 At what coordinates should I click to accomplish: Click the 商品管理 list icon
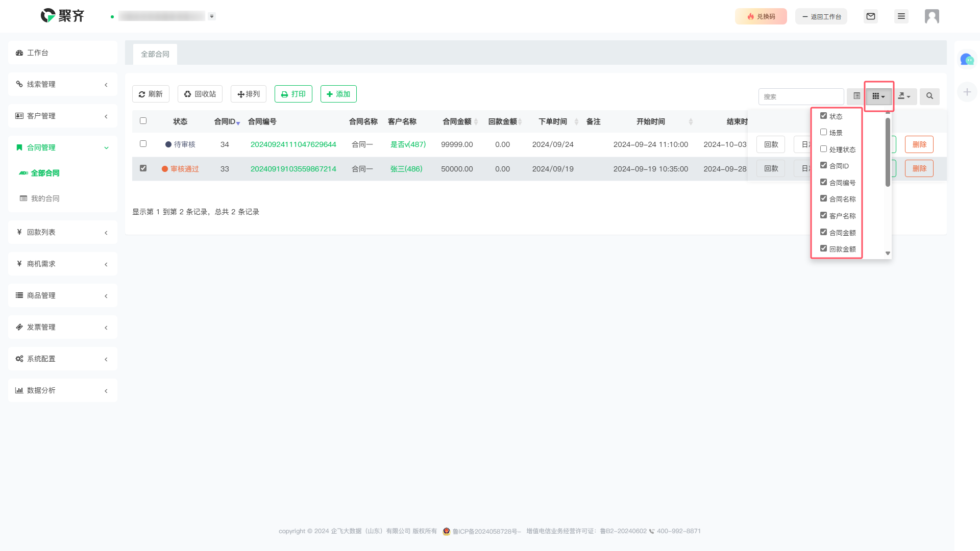pos(19,295)
